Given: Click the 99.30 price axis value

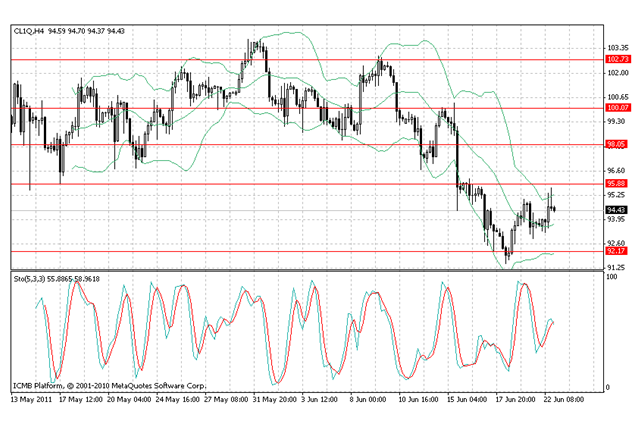Looking at the screenshot, I should pos(617,122).
